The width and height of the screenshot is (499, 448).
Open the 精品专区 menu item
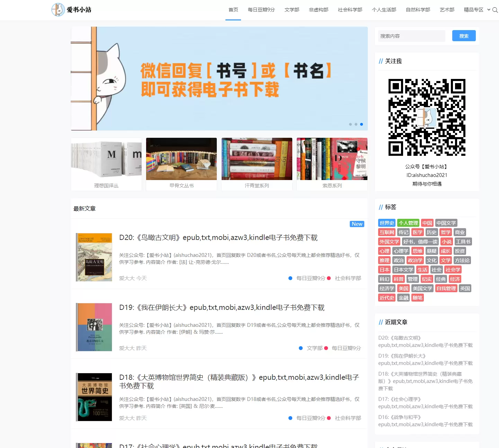click(473, 10)
